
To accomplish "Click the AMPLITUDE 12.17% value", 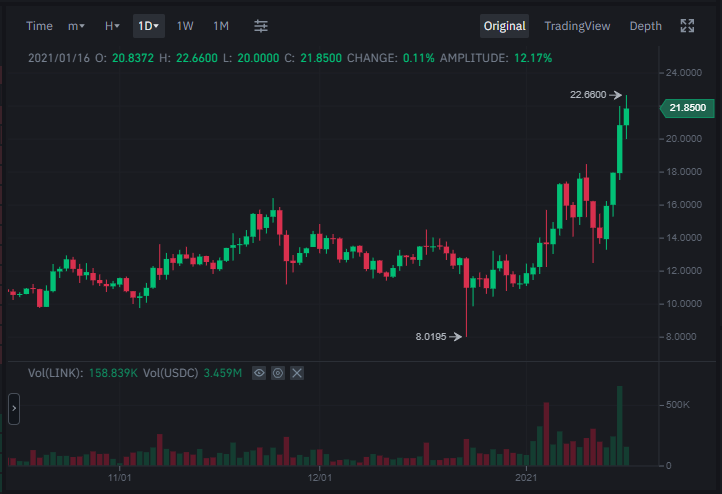I will click(533, 58).
